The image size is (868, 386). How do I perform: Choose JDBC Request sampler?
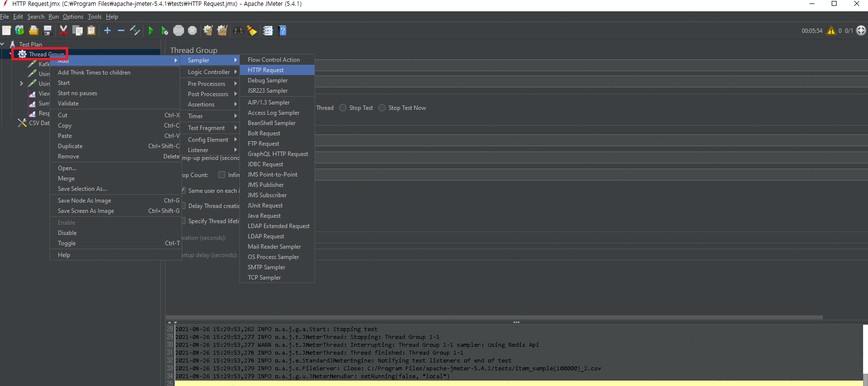(277, 164)
